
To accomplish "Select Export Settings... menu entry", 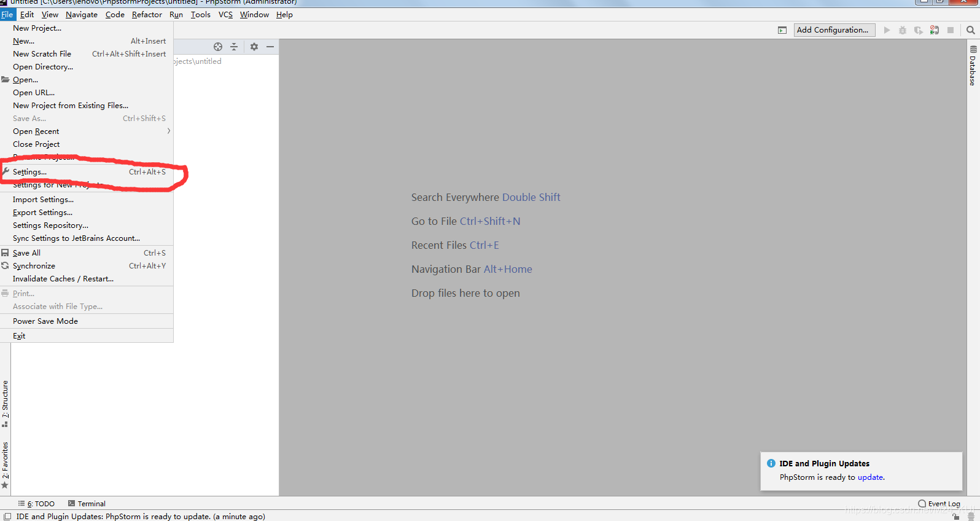I will click(87, 213).
